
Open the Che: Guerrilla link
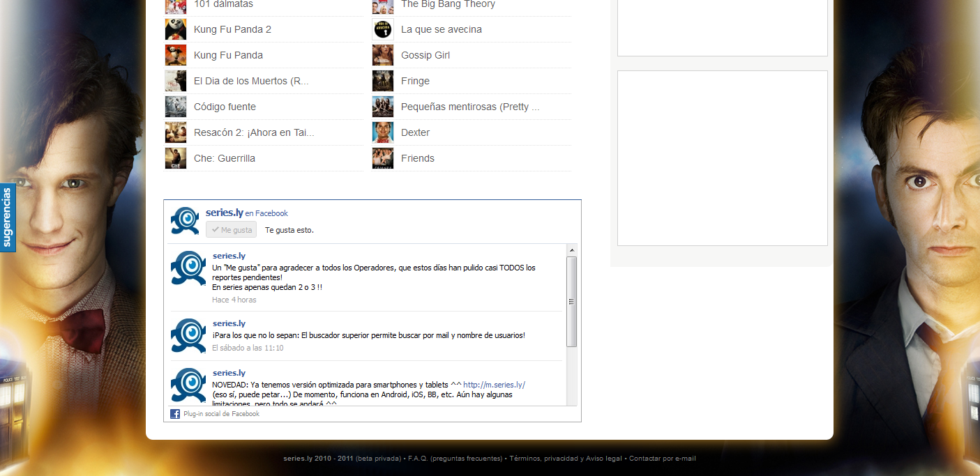pos(225,158)
